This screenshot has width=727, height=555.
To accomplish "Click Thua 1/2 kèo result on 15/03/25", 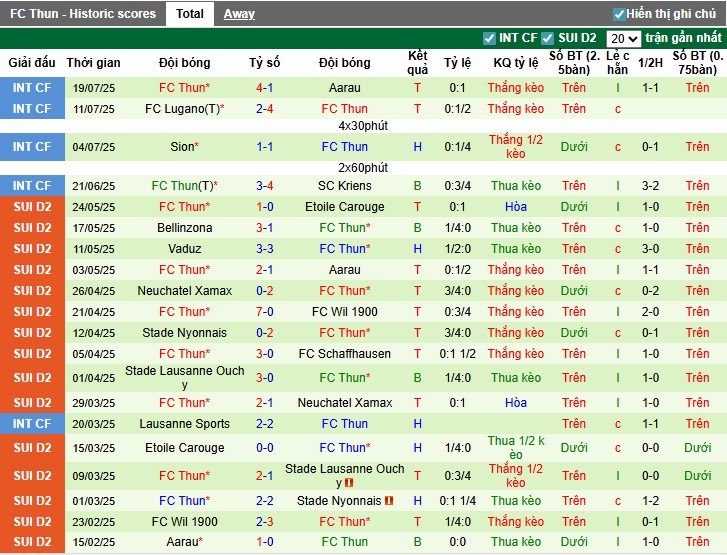I will [x=516, y=448].
